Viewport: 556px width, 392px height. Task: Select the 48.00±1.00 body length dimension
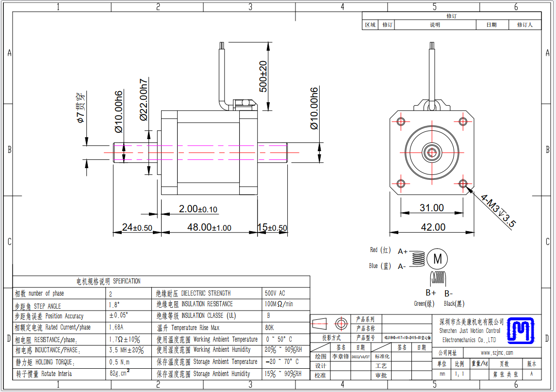click(209, 227)
